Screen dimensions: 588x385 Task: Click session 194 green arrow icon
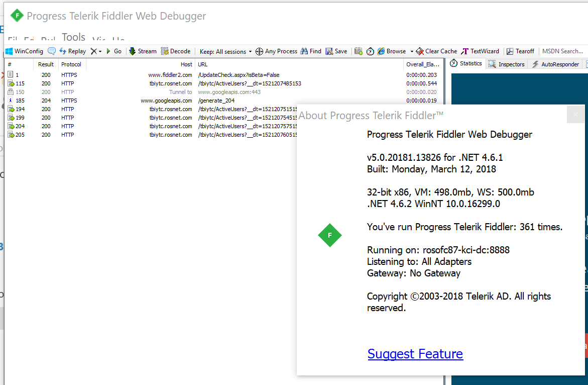coord(11,109)
